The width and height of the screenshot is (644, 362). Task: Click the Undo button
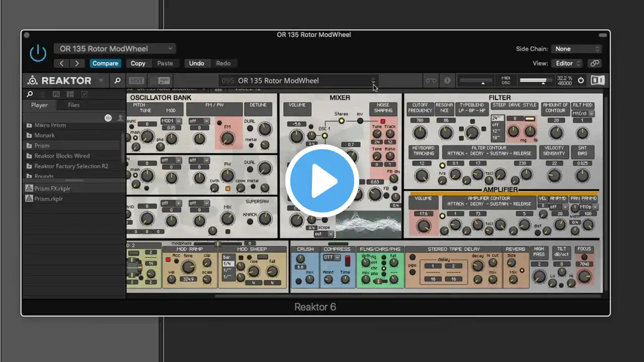[x=196, y=63]
